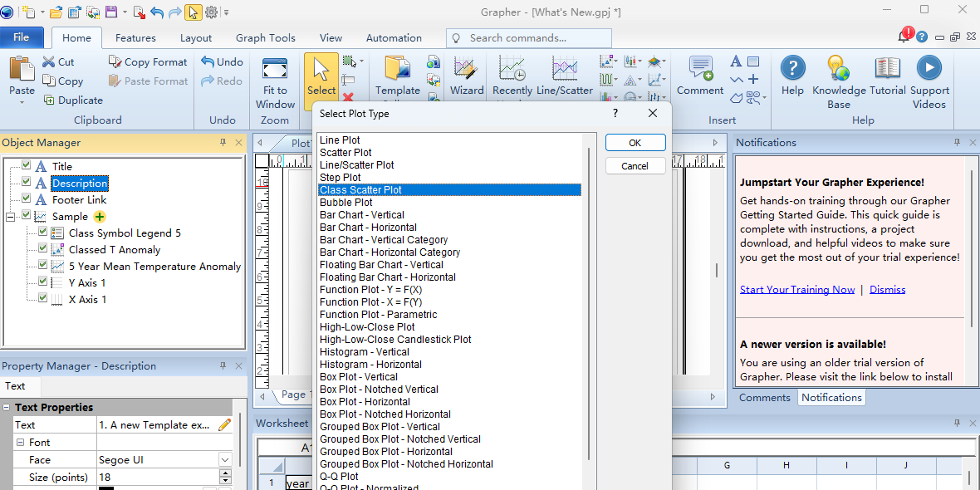Open Help from the ribbon
This screenshot has width=980, height=490.
[x=792, y=76]
